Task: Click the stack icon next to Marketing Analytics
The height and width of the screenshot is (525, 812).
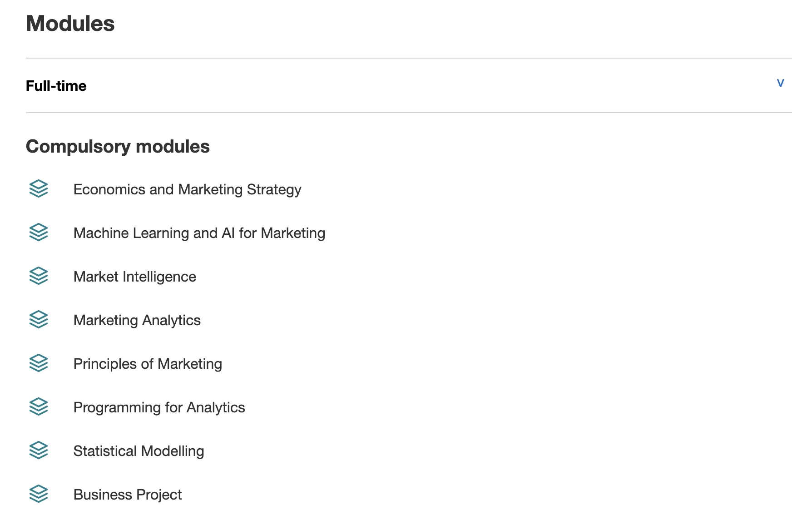Action: click(x=39, y=319)
